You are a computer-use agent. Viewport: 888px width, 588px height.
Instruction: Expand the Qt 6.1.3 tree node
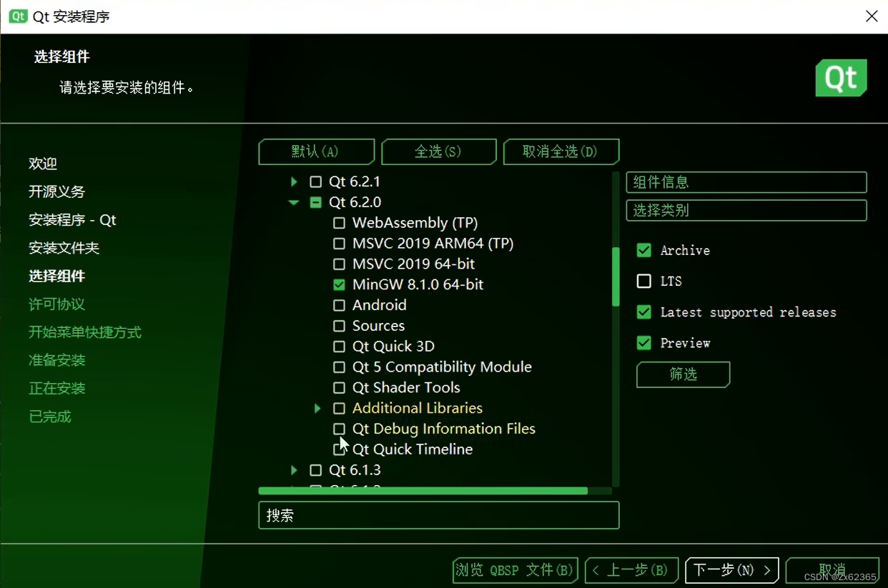click(294, 470)
